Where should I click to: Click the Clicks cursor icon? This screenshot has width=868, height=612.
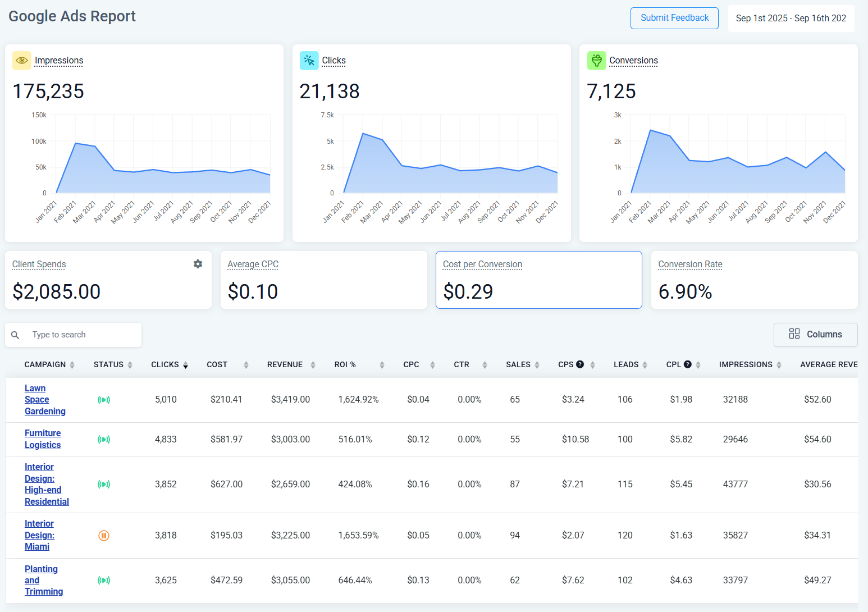(x=309, y=61)
